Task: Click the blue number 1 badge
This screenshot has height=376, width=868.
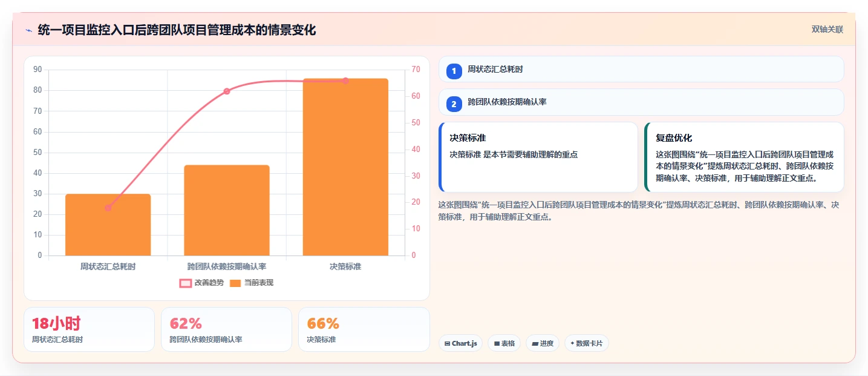Action: pyautogui.click(x=454, y=71)
